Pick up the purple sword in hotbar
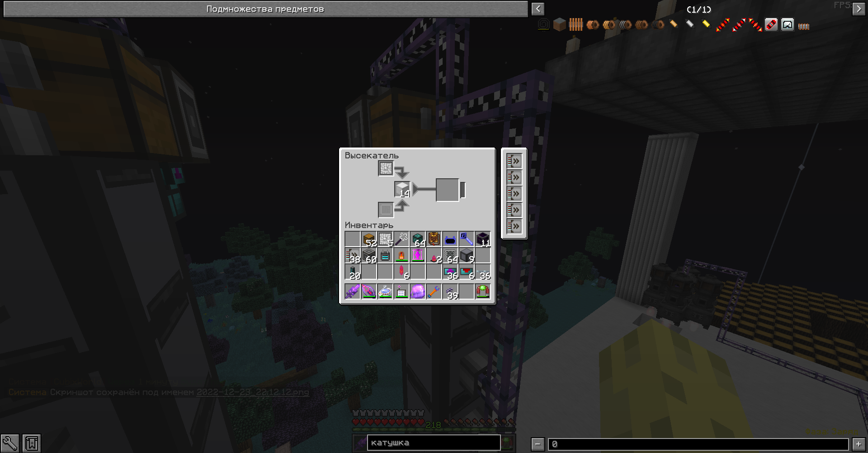Image resolution: width=868 pixels, height=453 pixels. point(352,292)
